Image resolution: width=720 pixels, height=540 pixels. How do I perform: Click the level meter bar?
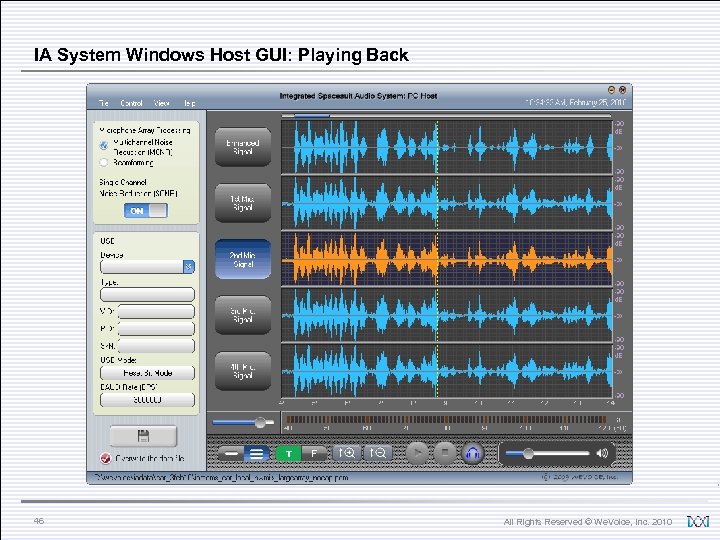pyautogui.click(x=445, y=419)
